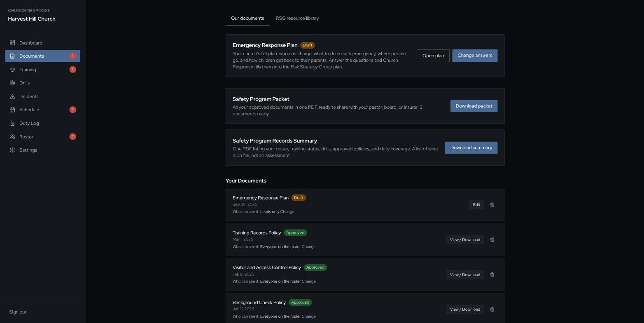Change visibility of Training Records Policy
The width and height of the screenshot is (644, 323).
point(308,247)
